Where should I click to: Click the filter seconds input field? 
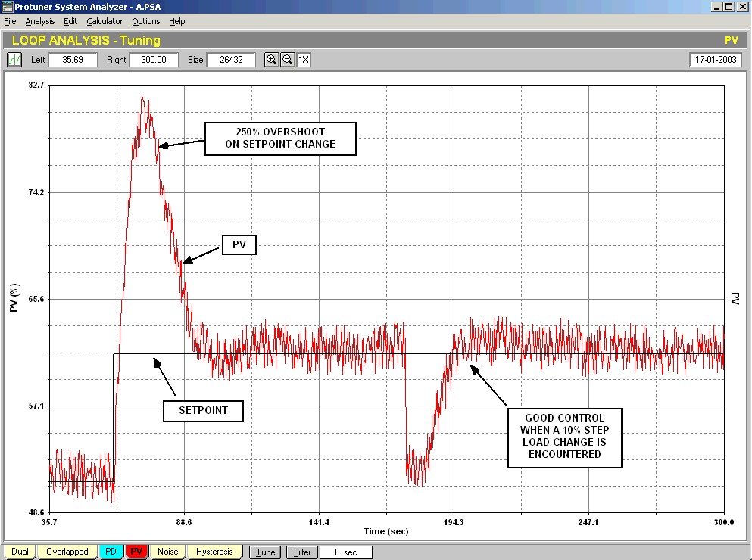tap(345, 552)
